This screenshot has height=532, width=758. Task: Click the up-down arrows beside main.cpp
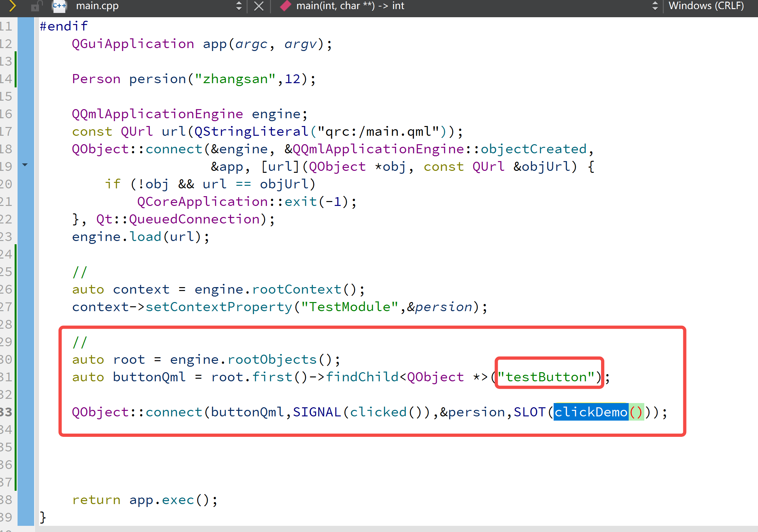coord(239,6)
